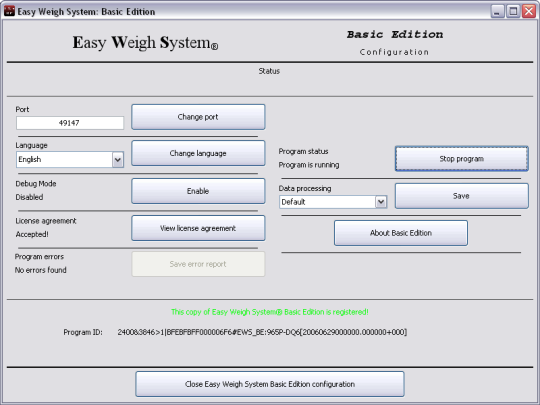The height and width of the screenshot is (405, 540).
Task: Click the Change port button
Action: (x=198, y=117)
